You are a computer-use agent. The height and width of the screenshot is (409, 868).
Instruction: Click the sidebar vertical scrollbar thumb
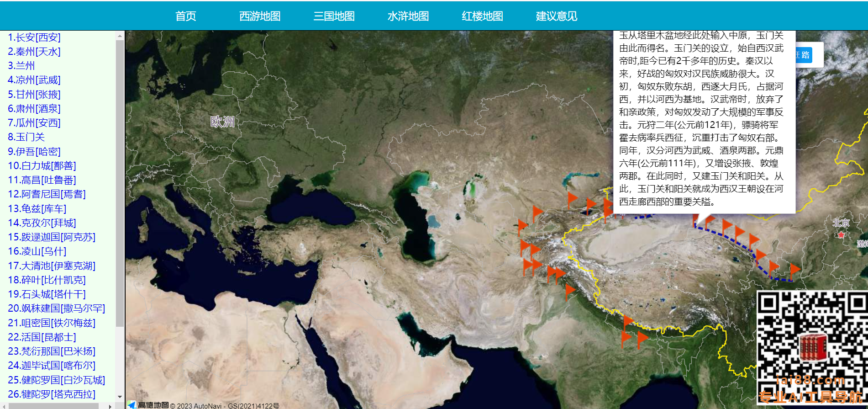click(x=120, y=183)
